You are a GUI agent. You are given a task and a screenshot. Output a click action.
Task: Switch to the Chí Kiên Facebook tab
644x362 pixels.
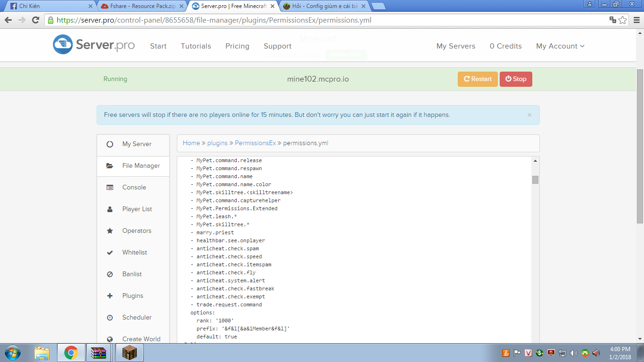click(52, 6)
